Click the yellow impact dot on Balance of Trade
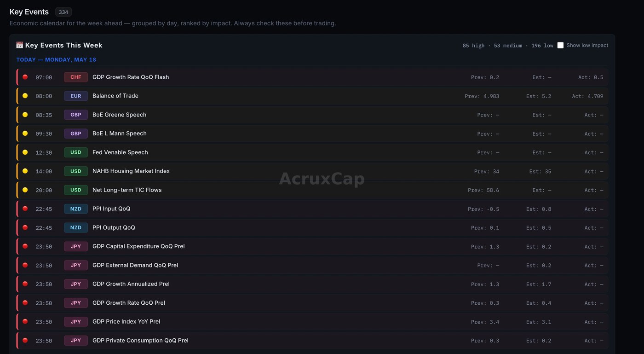Screen dimensions: 644x354 pos(25,96)
